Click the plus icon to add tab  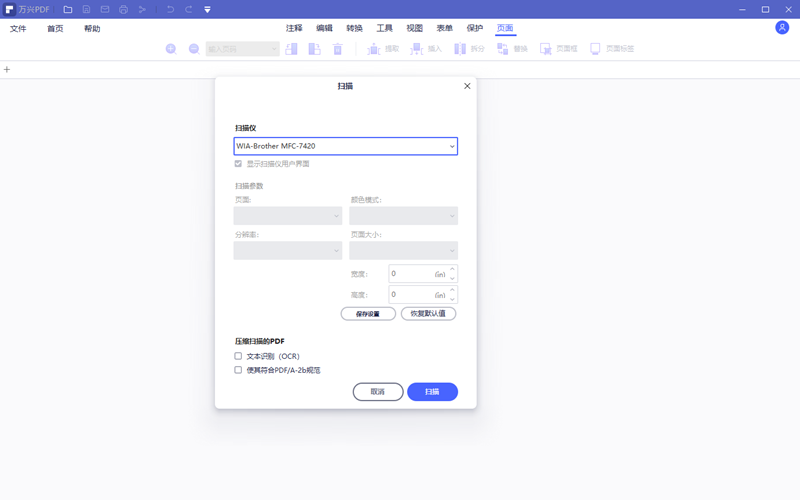[x=7, y=69]
